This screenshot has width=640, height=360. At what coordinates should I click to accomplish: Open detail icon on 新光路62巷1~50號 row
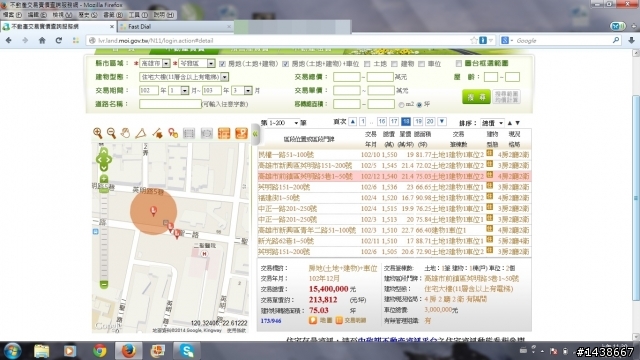click(489, 240)
